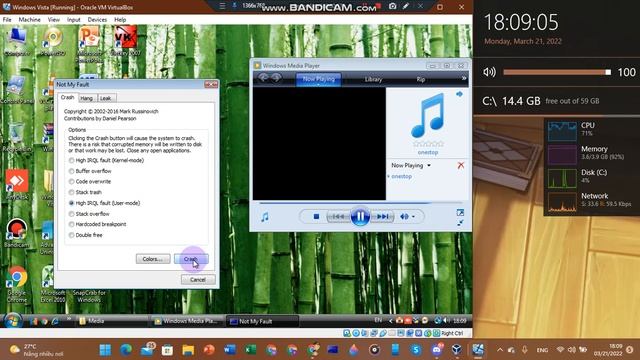The height and width of the screenshot is (360, 640).
Task: Click the Bandicam screenshot camera icon
Action: coord(392,6)
